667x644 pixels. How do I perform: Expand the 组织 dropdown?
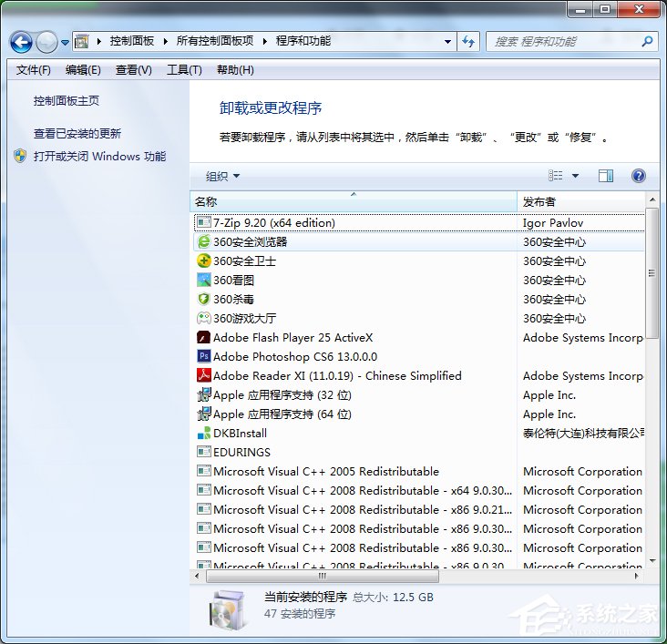[223, 177]
